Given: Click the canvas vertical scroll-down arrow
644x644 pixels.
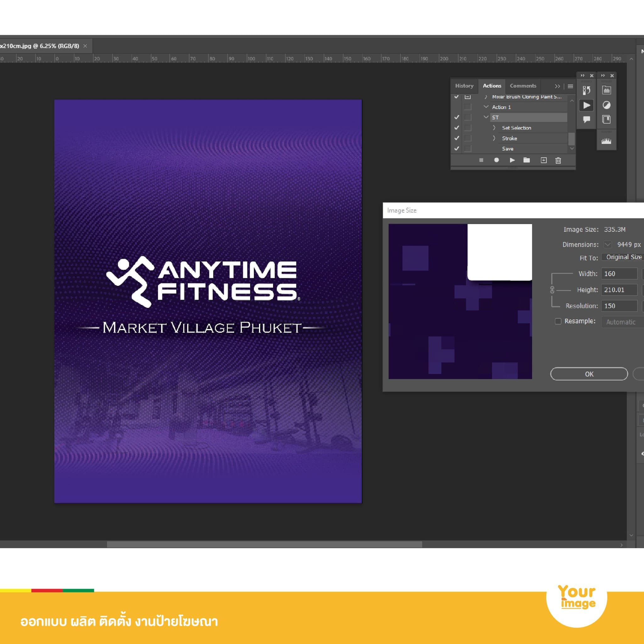Looking at the screenshot, I should (x=631, y=535).
